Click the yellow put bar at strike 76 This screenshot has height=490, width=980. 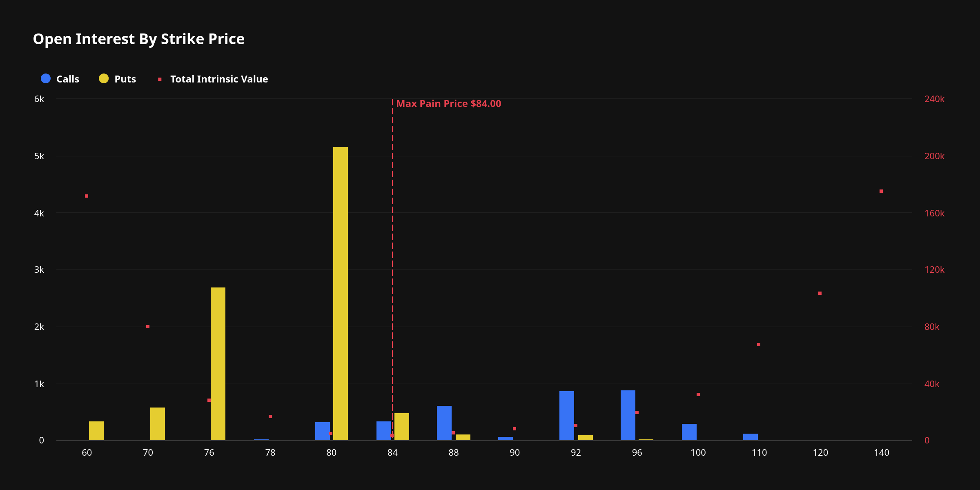pyautogui.click(x=218, y=363)
